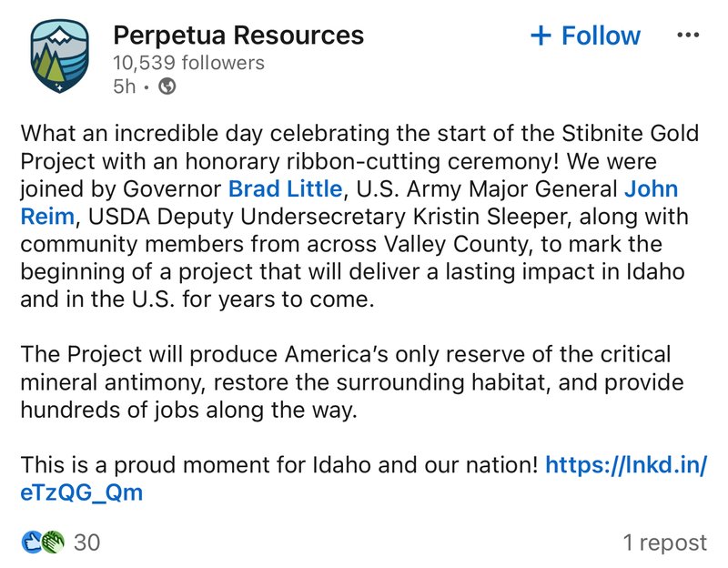Click the 5h post timestamp
728x568 pixels.
point(123,86)
